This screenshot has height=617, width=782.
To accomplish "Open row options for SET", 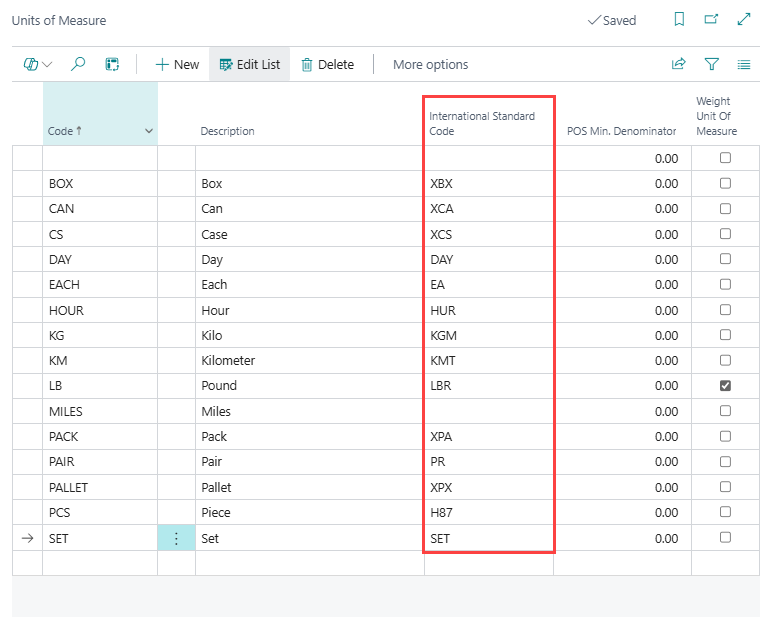I will [176, 538].
